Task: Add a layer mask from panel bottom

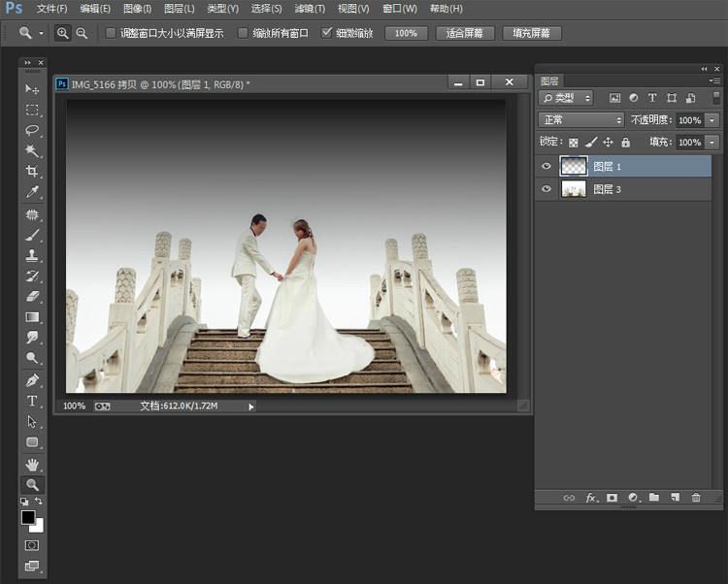Action: 612,498
